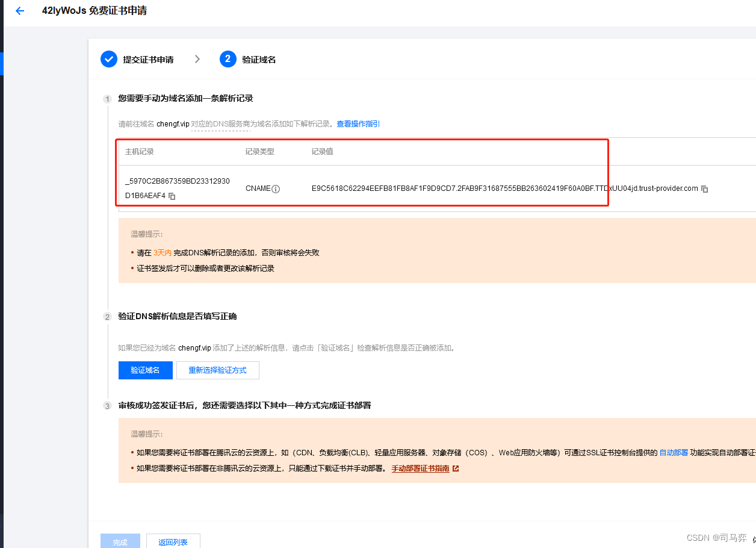Open 自动部署 link
The height and width of the screenshot is (548, 756).
click(x=674, y=453)
